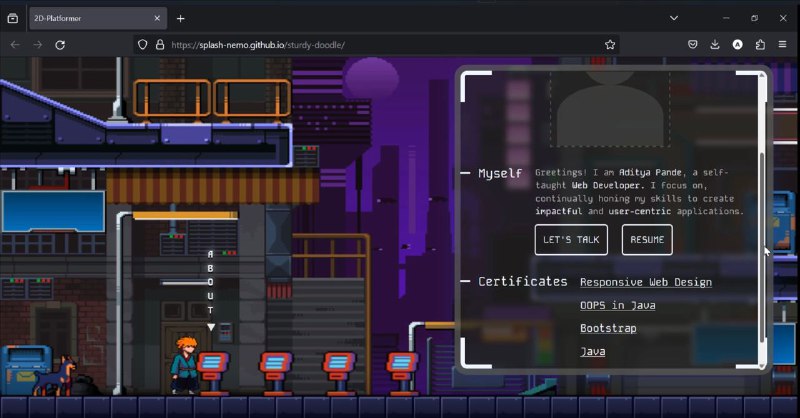Screen dimensions: 800x418
Task: Open the extensions puzzle icon
Action: click(760, 44)
